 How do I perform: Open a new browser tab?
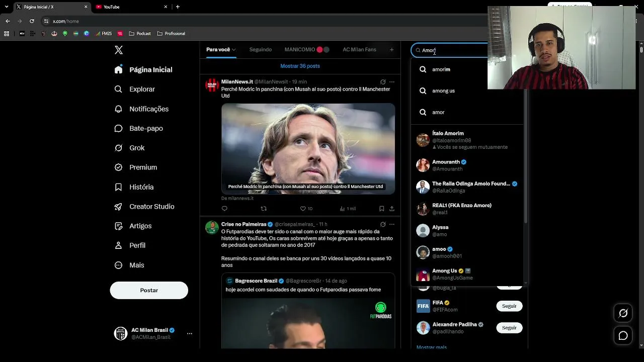178,7
